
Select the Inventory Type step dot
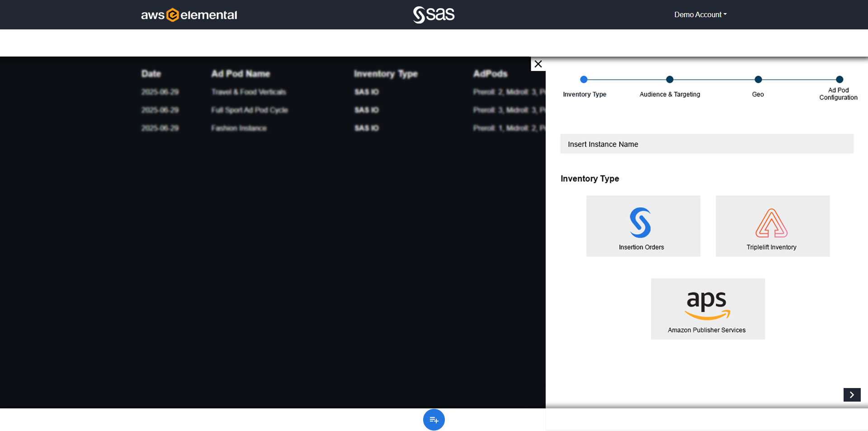584,80
